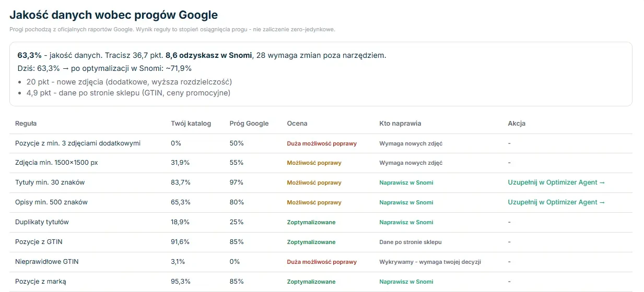Click 'Naprawisz w Snomi' in Duplikaty tytułów row
The height and width of the screenshot is (292, 644).
pyautogui.click(x=406, y=222)
